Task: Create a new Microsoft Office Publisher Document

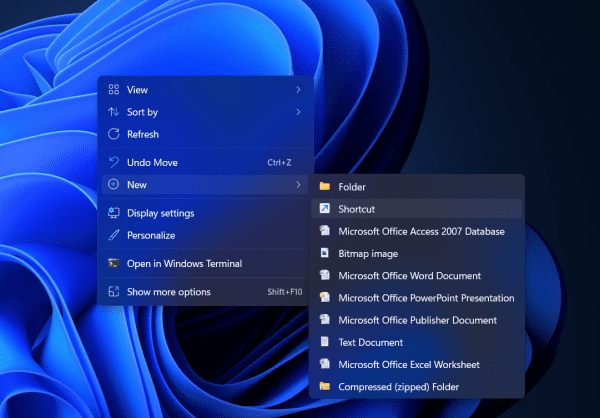Action: [x=417, y=320]
